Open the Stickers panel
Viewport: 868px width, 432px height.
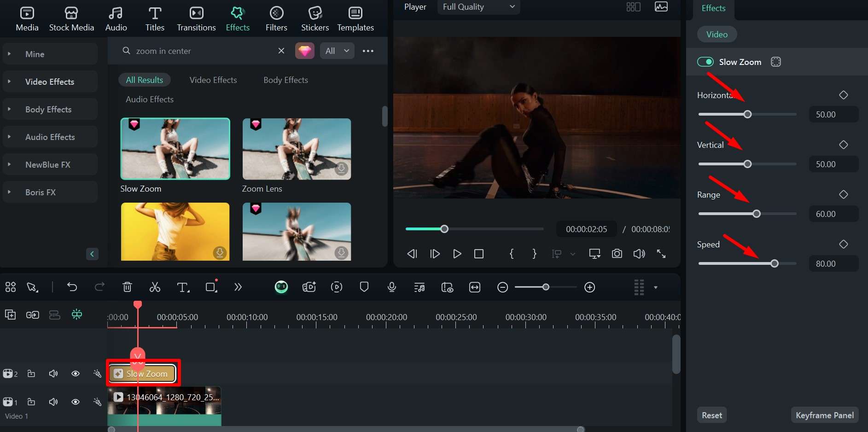pyautogui.click(x=315, y=19)
